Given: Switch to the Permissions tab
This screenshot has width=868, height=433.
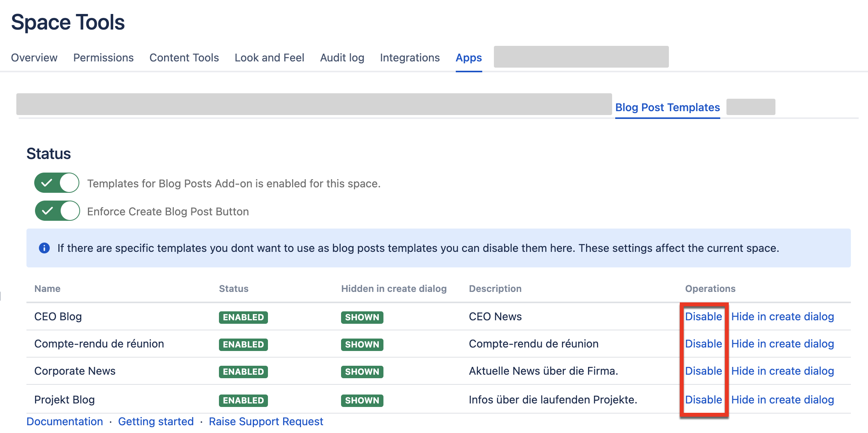Looking at the screenshot, I should pos(103,58).
